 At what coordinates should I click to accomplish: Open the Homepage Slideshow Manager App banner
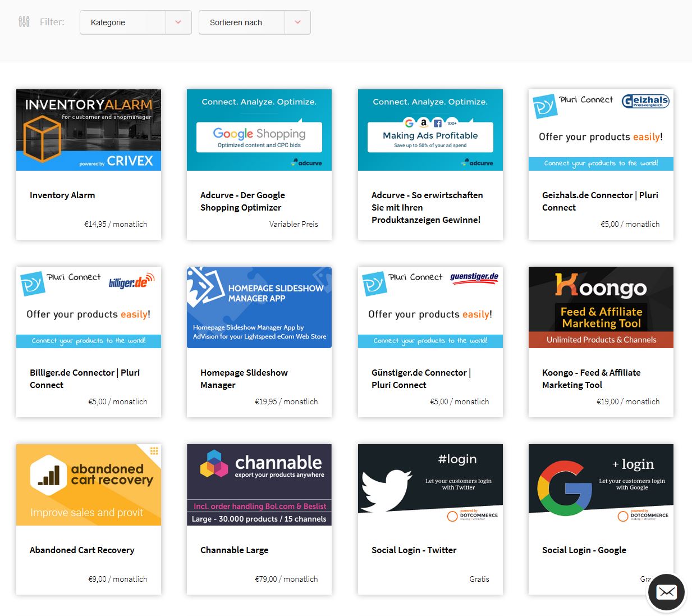pos(259,307)
